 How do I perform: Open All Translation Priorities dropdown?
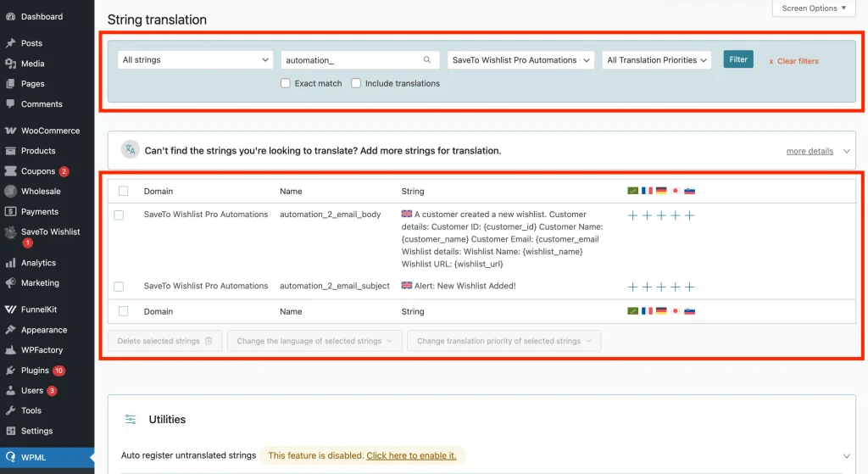[x=657, y=60]
